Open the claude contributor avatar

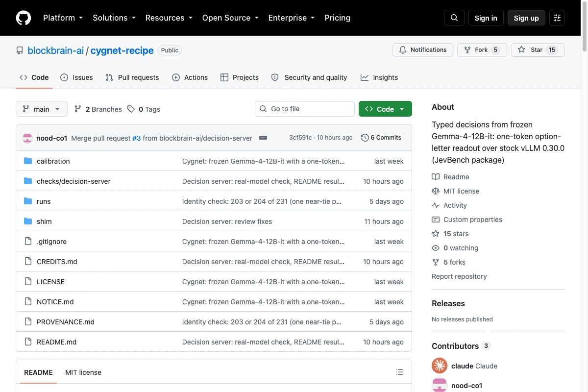440,366
